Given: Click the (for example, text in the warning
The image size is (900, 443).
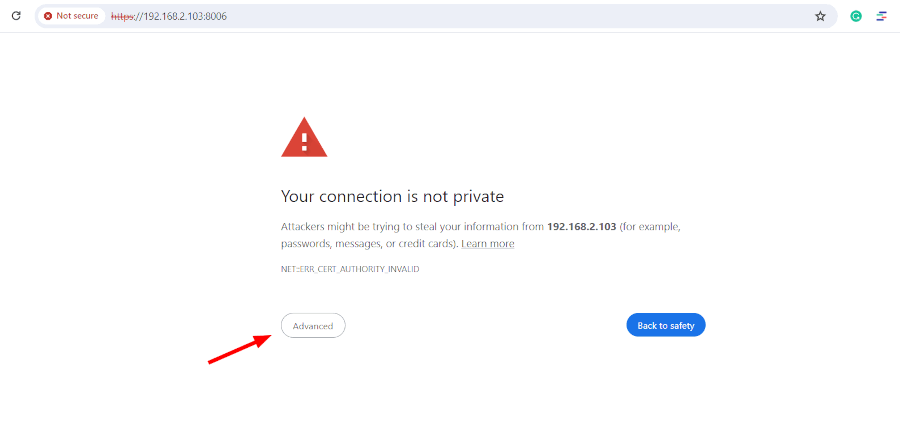Looking at the screenshot, I should coord(650,227).
